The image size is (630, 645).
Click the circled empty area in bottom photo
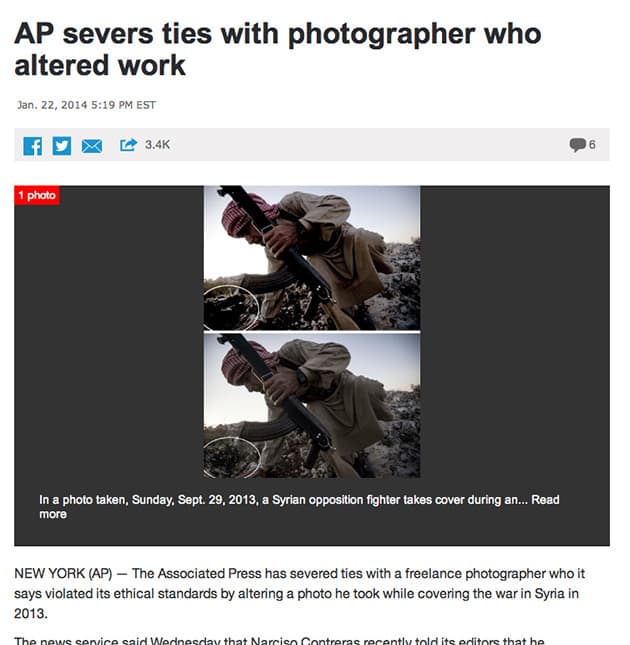(232, 457)
